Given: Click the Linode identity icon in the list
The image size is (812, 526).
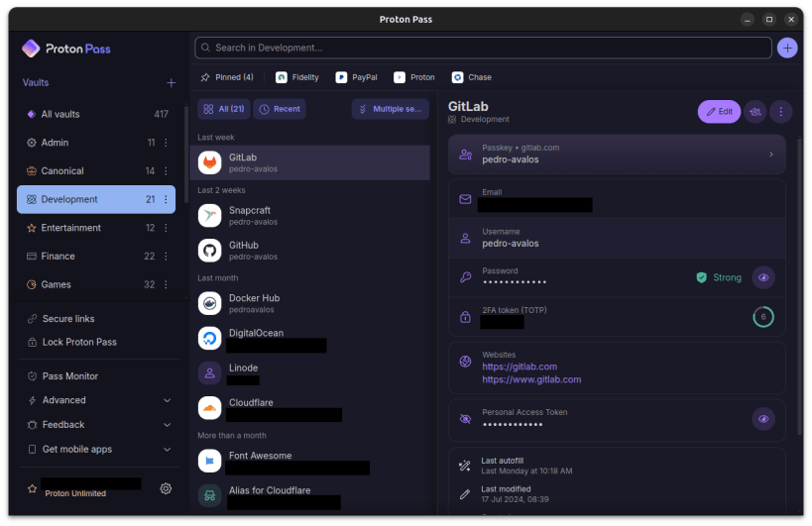Looking at the screenshot, I should (x=210, y=372).
